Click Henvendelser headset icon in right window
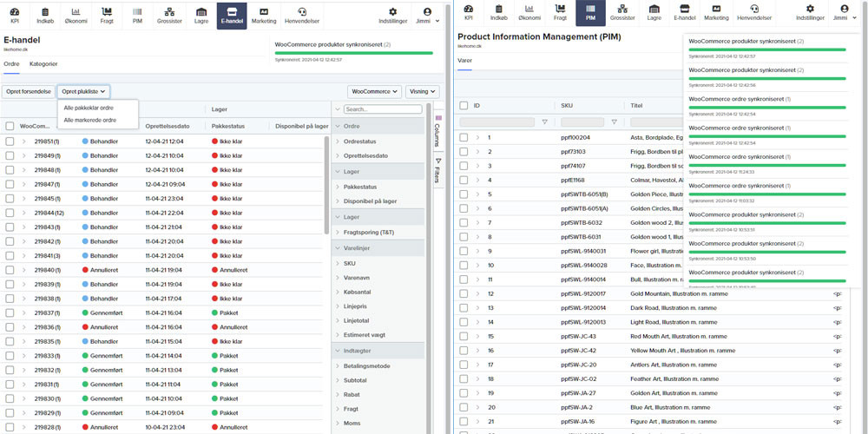Screen dimensions: 868x434 pos(753,14)
